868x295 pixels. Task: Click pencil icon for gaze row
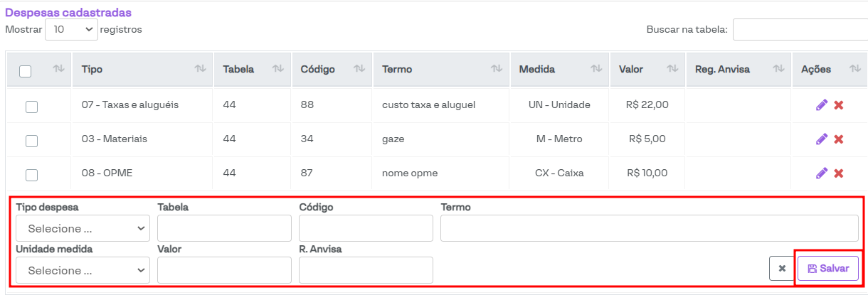coord(821,139)
